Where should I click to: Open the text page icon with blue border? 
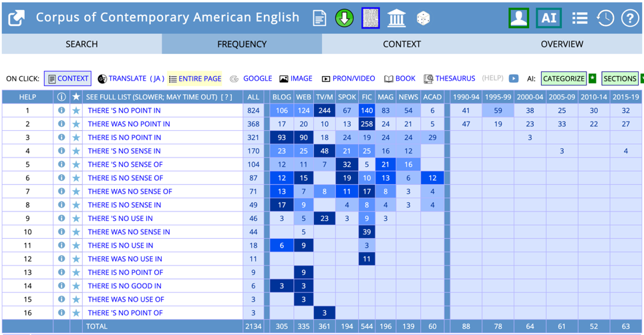[371, 18]
